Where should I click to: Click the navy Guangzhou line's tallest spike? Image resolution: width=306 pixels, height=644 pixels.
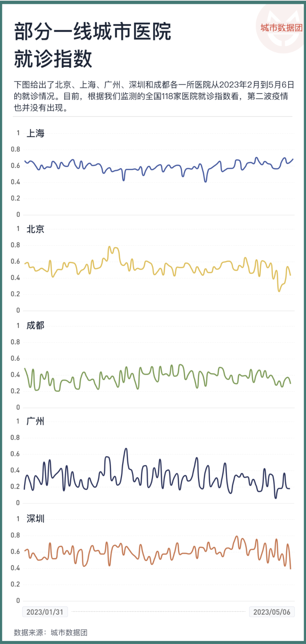tap(126, 449)
